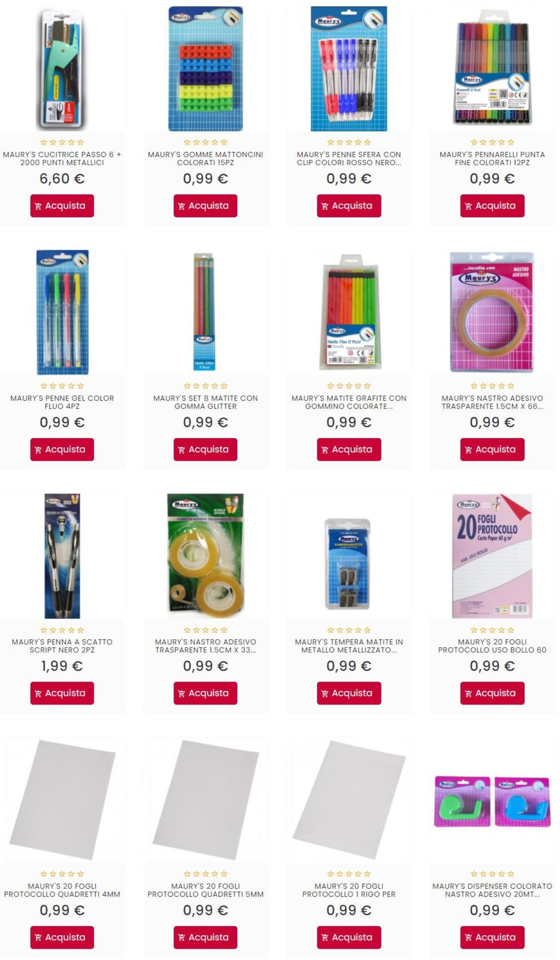Image resolution: width=560 pixels, height=960 pixels.
Task: Open the Penna a Scatto Script Nero product image
Action: 62,556
